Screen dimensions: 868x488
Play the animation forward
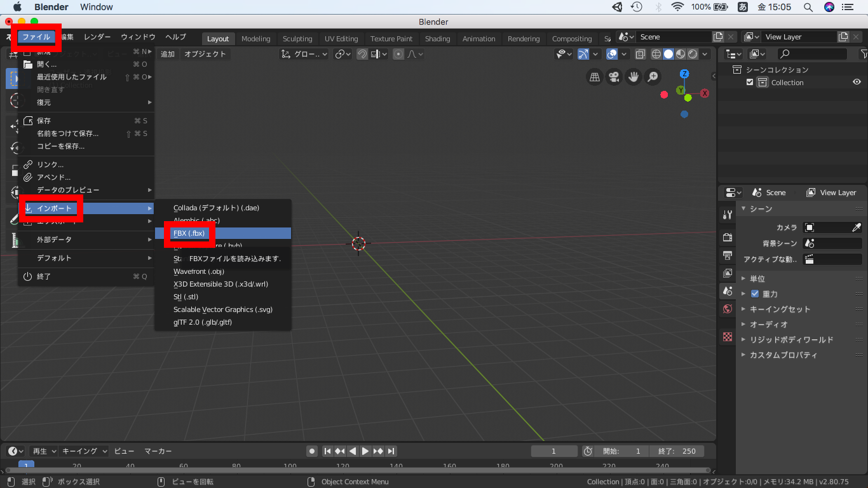(365, 451)
